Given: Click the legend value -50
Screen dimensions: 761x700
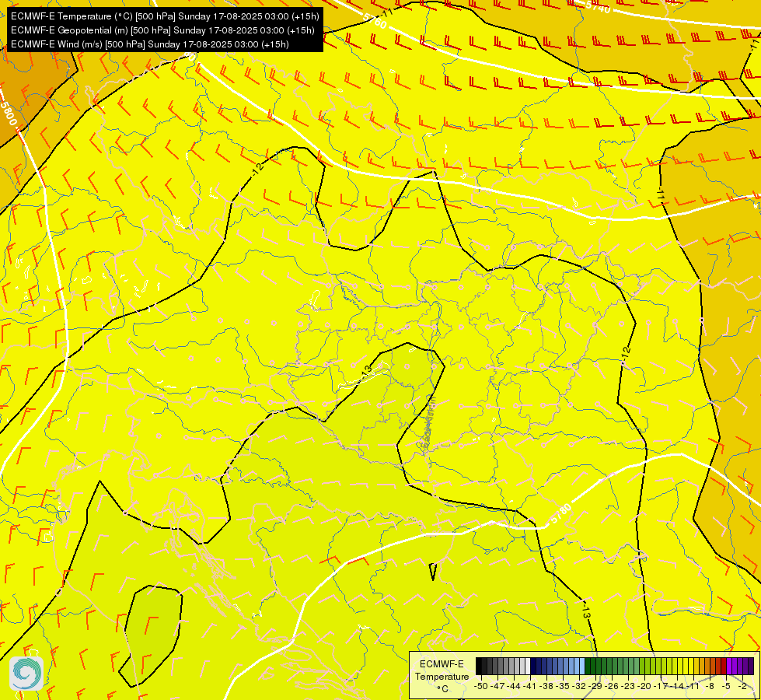Looking at the screenshot, I should tap(480, 686).
